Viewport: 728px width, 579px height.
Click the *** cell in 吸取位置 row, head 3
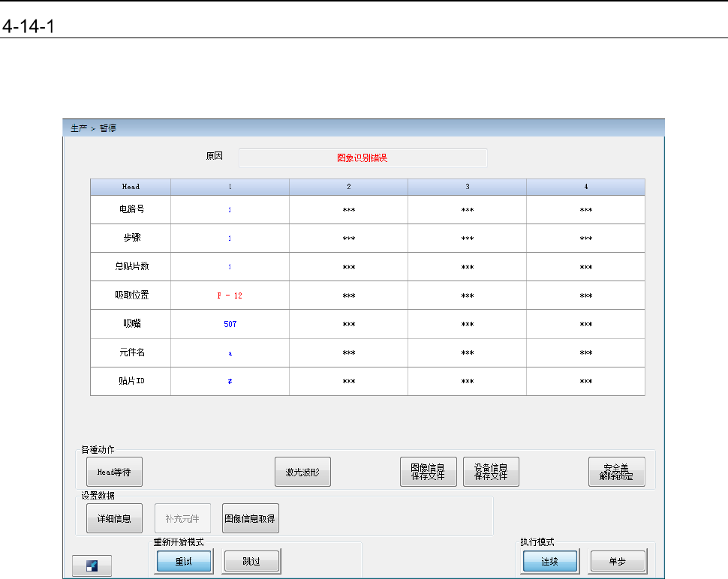[468, 295]
